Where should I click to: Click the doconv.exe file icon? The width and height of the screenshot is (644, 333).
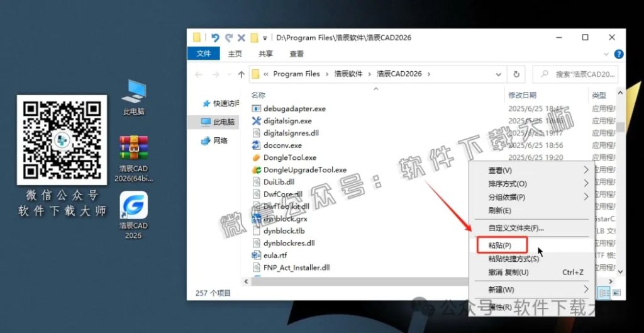(x=257, y=145)
